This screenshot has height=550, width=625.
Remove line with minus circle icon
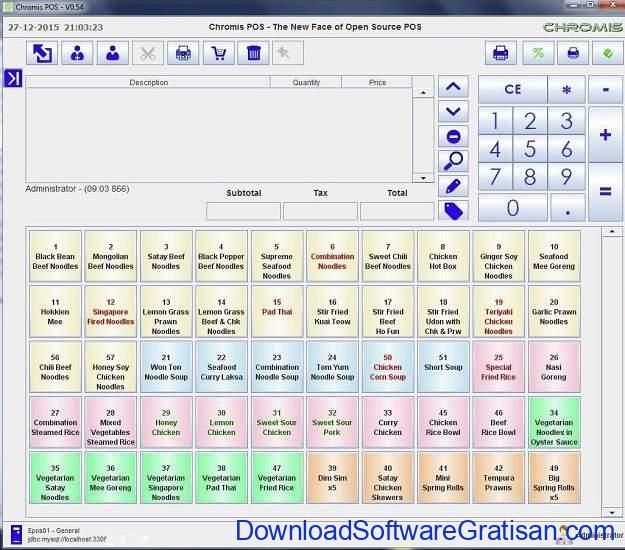click(453, 137)
